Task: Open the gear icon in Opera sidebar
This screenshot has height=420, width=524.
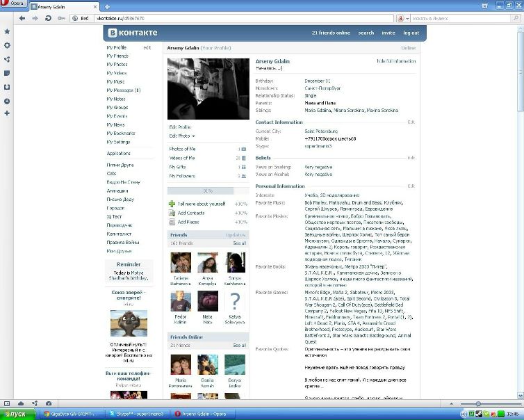Action: coord(7,45)
